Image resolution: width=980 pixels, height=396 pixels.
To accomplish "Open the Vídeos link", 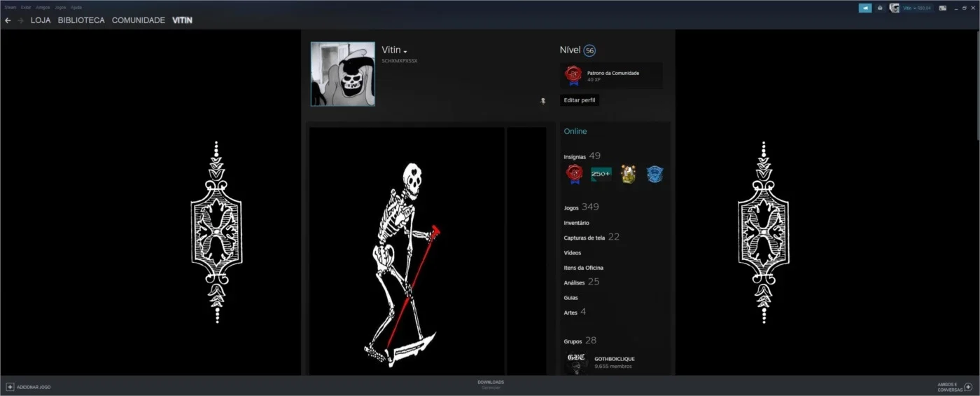I will 572,253.
